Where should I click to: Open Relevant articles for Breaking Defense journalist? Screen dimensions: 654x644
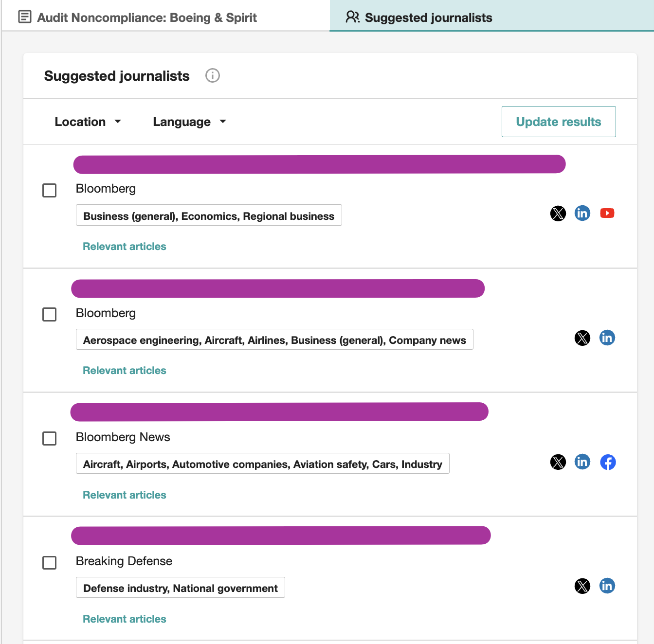pyautogui.click(x=125, y=619)
